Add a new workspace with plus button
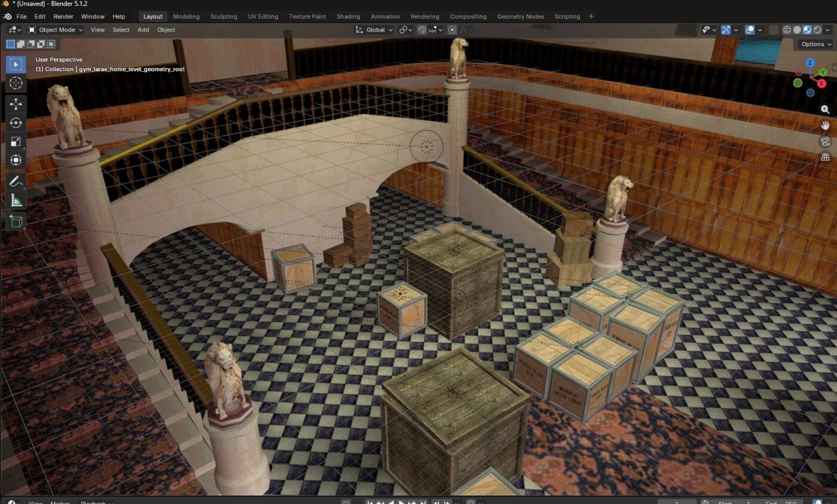Screen dimensions: 837x504 (591, 16)
